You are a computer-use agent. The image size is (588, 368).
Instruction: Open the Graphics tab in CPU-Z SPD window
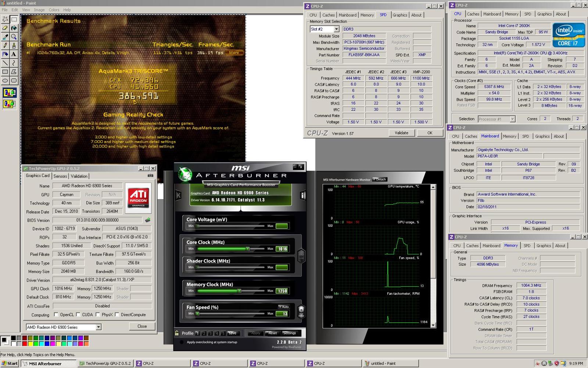(x=400, y=15)
